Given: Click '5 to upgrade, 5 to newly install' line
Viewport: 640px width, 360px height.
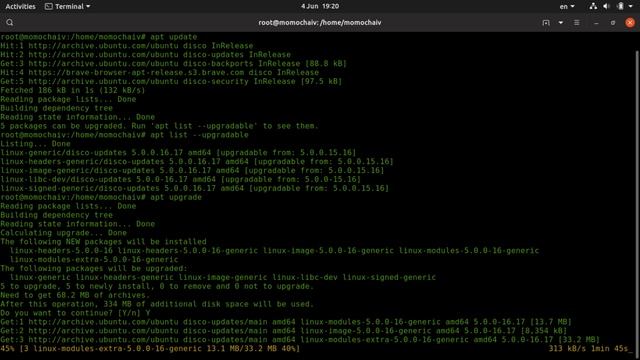Looking at the screenshot, I should point(157,286).
